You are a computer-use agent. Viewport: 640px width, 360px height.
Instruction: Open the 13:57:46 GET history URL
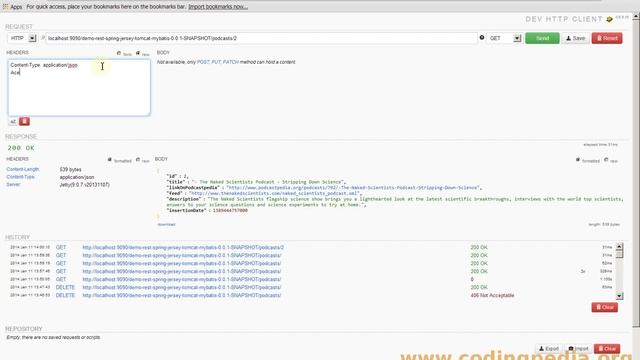(x=182, y=271)
